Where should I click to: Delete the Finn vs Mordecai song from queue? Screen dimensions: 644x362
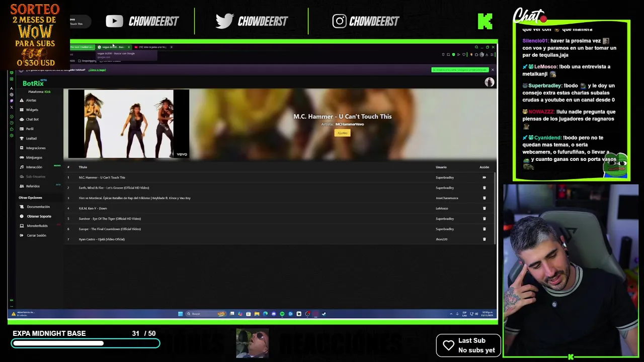coord(484,198)
